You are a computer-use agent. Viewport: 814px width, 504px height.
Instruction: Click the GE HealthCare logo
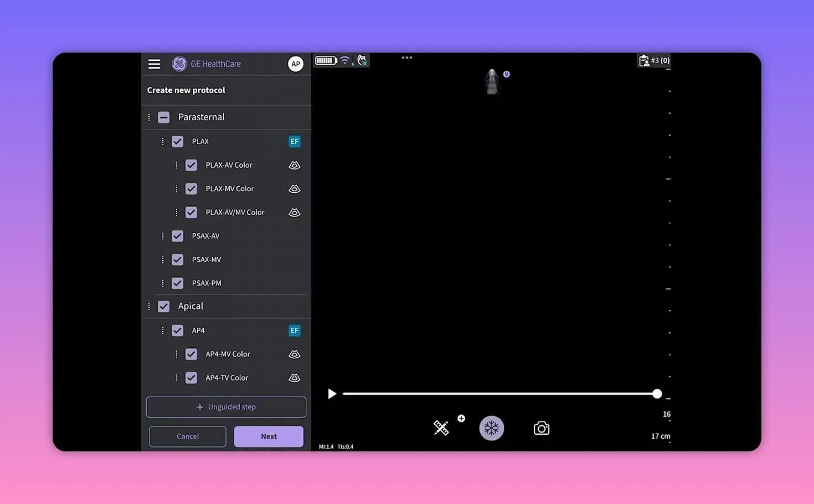pos(207,64)
